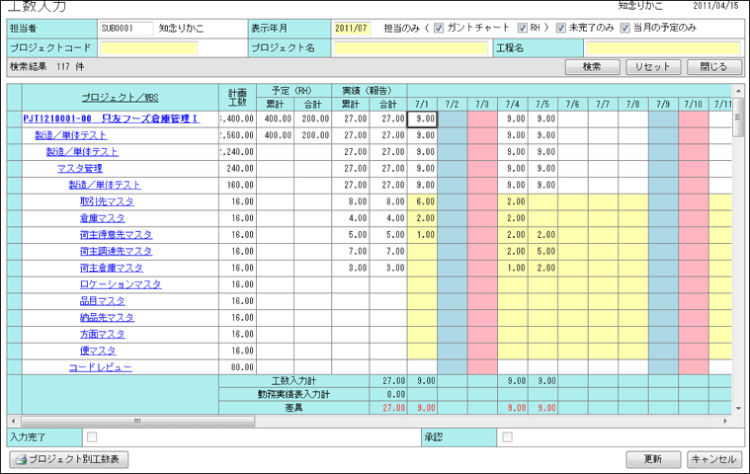Screen dimensions: 750x474
Task: Focus the プロジェクトコード input field
Action: [x=149, y=47]
